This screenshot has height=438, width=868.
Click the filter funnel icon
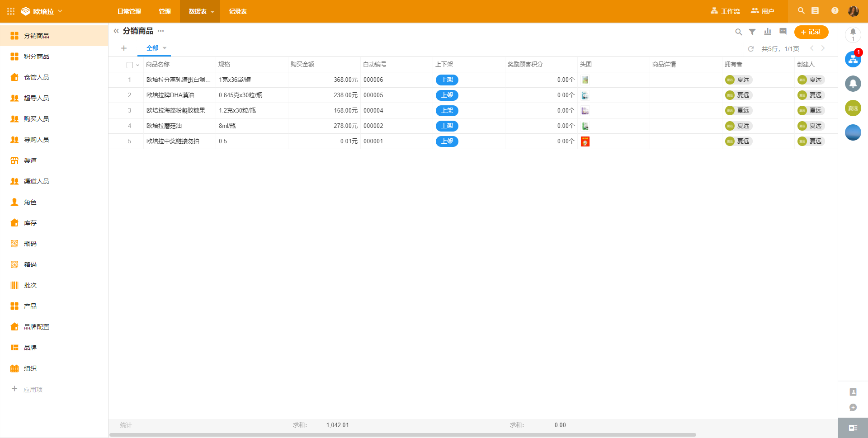point(752,32)
